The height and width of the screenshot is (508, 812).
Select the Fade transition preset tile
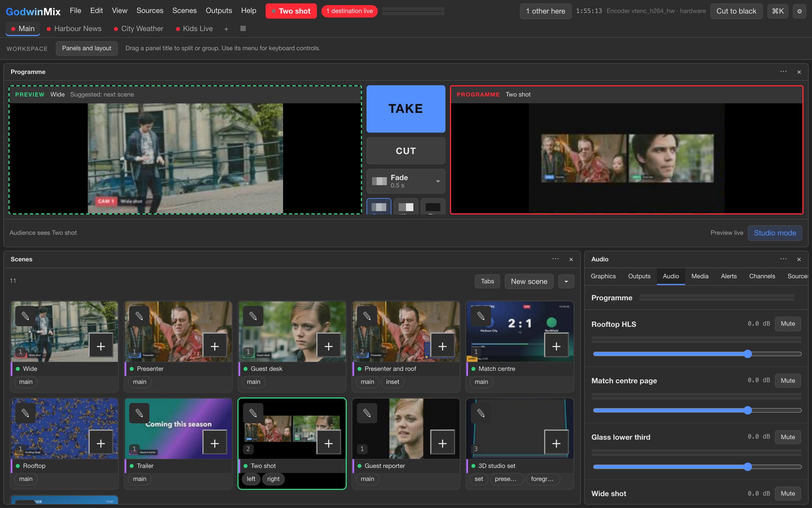379,207
